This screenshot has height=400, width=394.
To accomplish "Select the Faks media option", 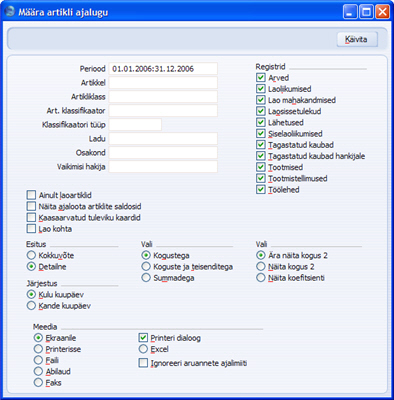I will pos(38,383).
